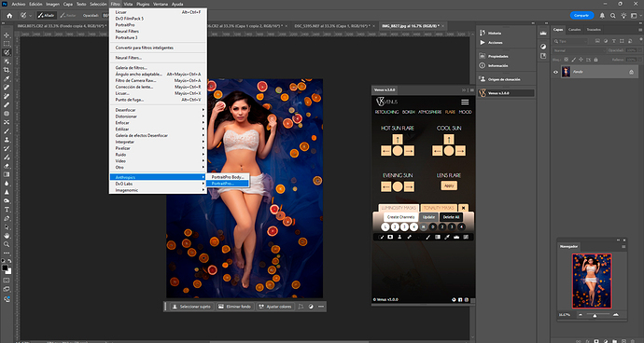Open the Origen de clonación panel
Screen dimensions: 644x343
504,79
